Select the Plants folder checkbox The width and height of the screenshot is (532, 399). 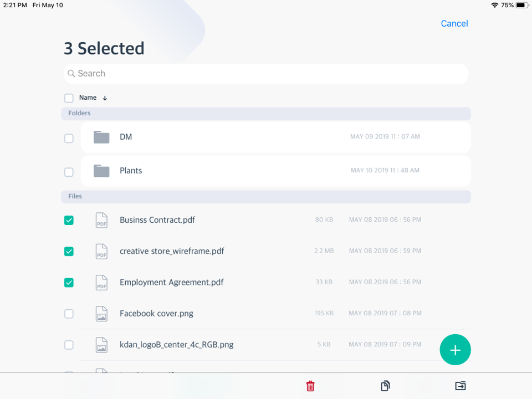click(69, 172)
